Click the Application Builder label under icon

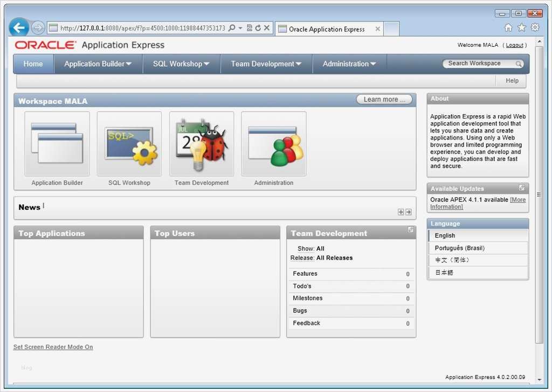[57, 183]
